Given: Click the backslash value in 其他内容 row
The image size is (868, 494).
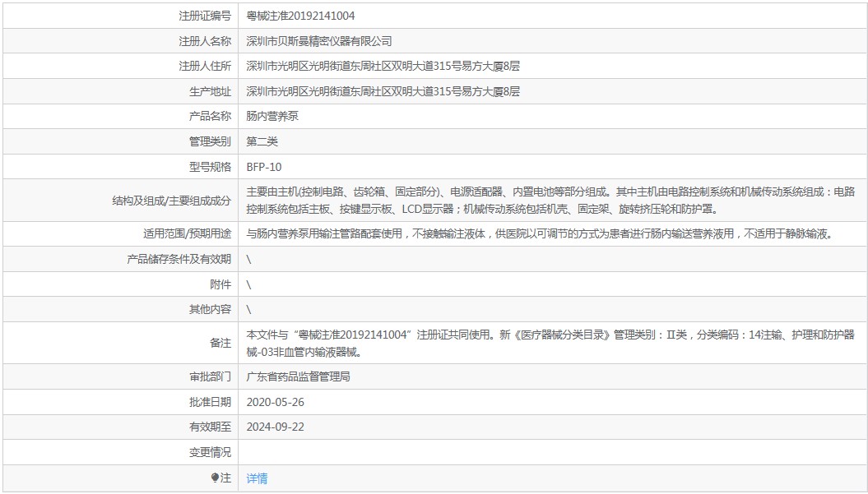Looking at the screenshot, I should tap(248, 310).
